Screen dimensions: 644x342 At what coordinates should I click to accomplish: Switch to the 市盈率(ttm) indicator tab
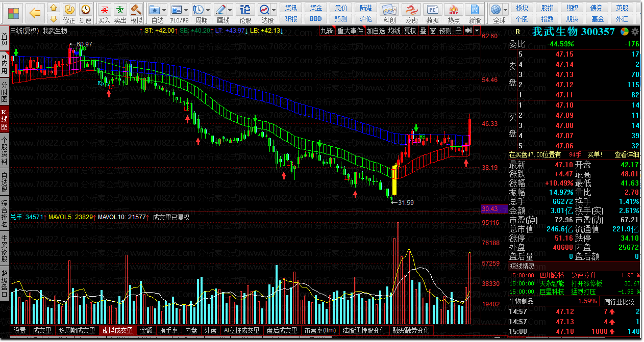click(x=320, y=330)
